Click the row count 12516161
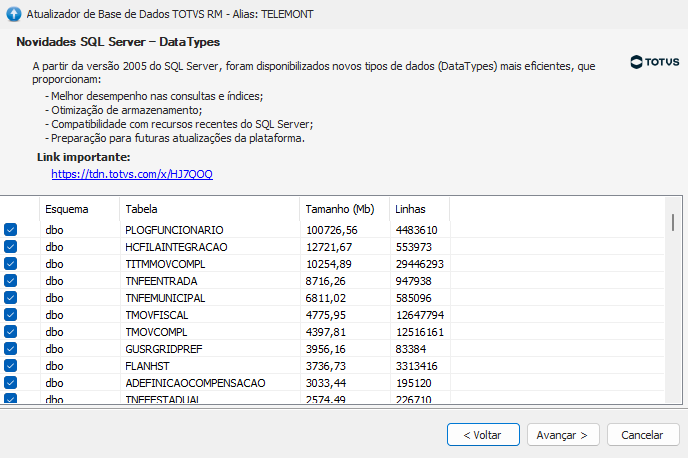Image resolution: width=688 pixels, height=458 pixels. point(420,332)
